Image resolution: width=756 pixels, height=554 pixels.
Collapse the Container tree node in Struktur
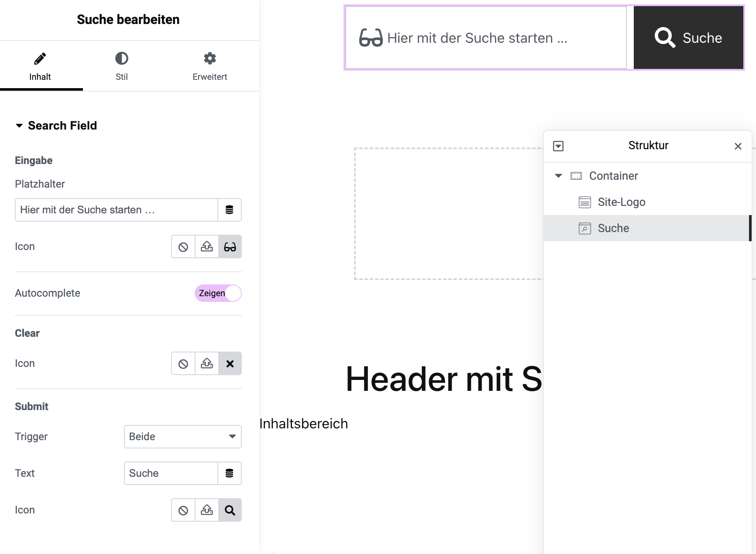click(x=558, y=176)
